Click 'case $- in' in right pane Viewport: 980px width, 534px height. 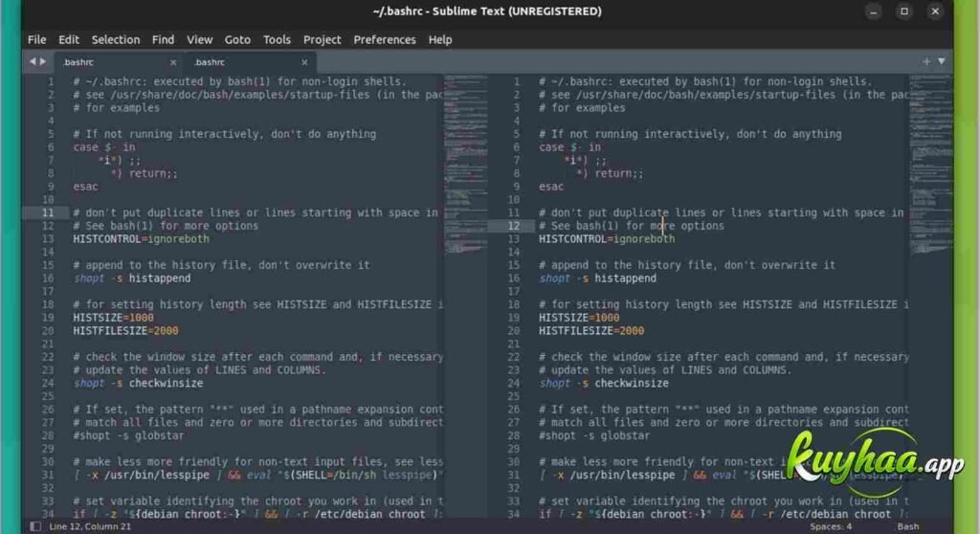coord(569,147)
